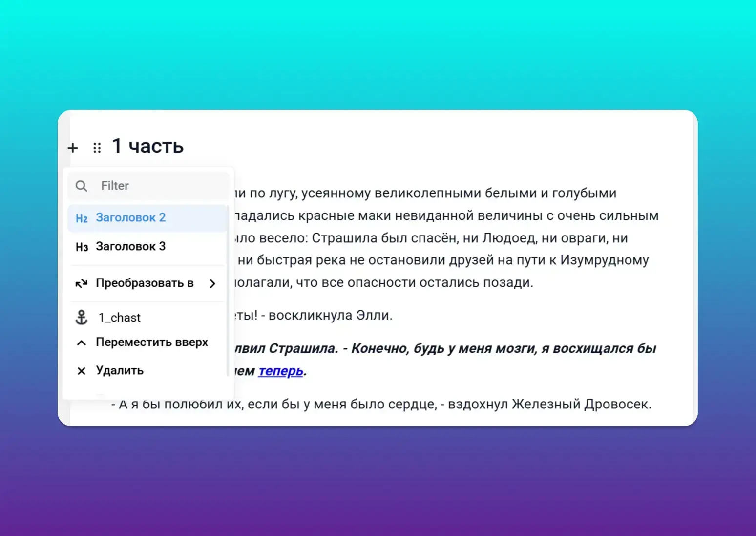Image resolution: width=756 pixels, height=536 pixels.
Task: Click the plus icon to add block
Action: pyautogui.click(x=73, y=148)
